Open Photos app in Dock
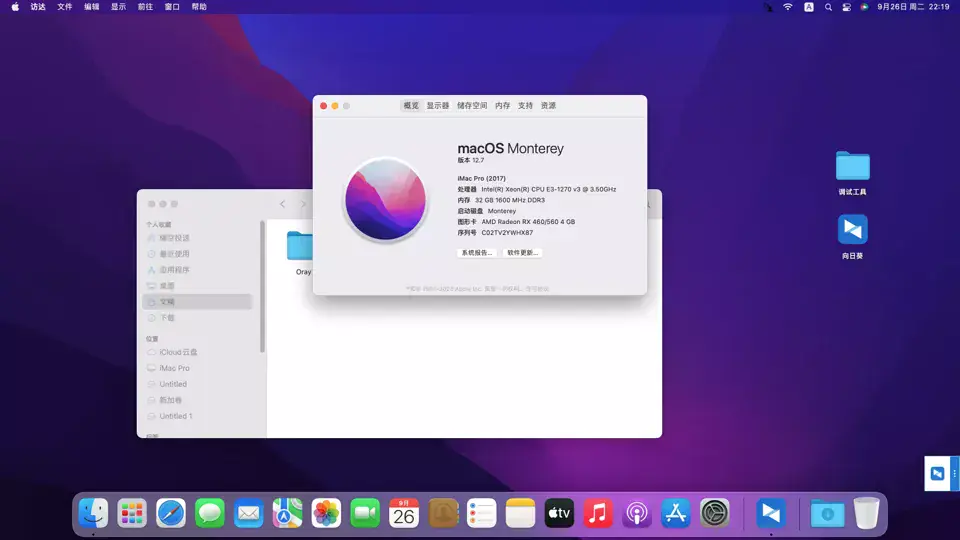 point(326,513)
